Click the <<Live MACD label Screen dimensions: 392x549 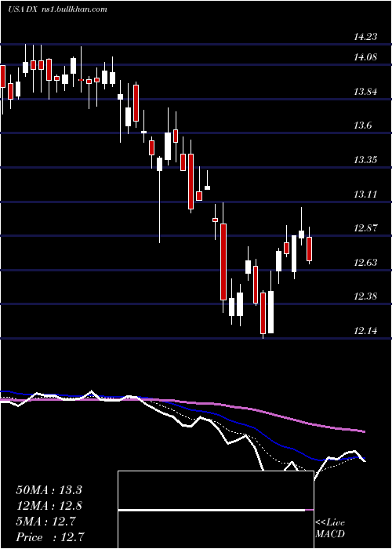pyautogui.click(x=330, y=528)
